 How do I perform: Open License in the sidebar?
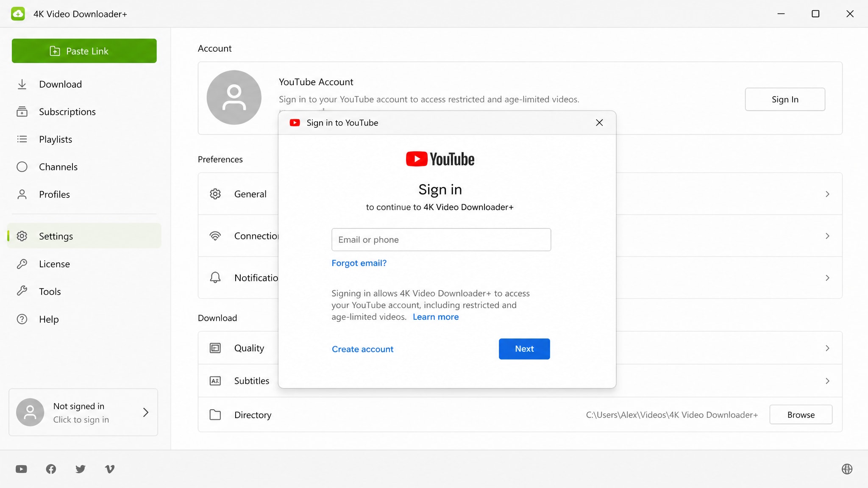84,264
